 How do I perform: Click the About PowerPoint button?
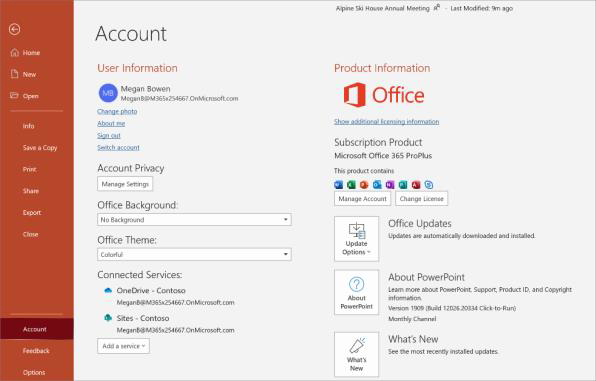(x=357, y=292)
